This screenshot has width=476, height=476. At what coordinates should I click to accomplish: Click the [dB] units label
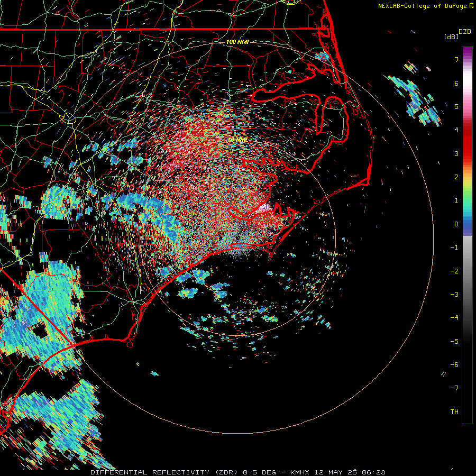(451, 37)
